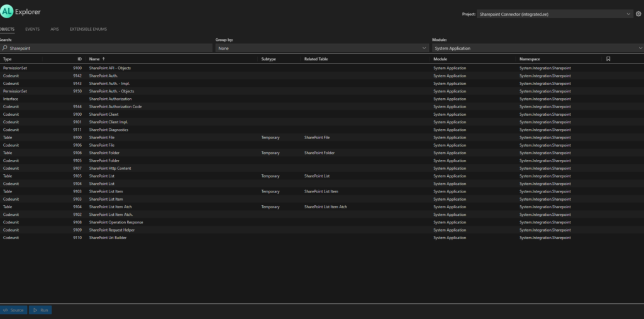The height and width of the screenshot is (319, 644).
Task: Open the Project dropdown
Action: [554, 13]
